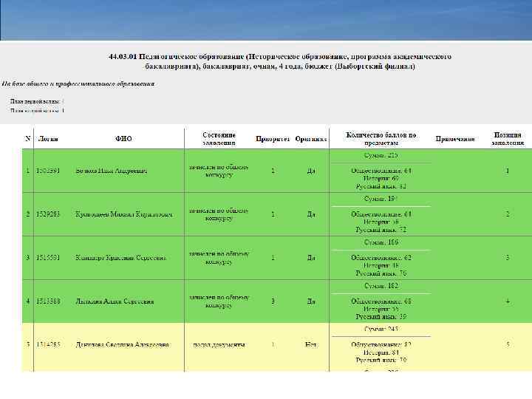This screenshot has width=532, height=399.
Task: Click the 'Состояние заявления' column header
Action: coord(219,139)
